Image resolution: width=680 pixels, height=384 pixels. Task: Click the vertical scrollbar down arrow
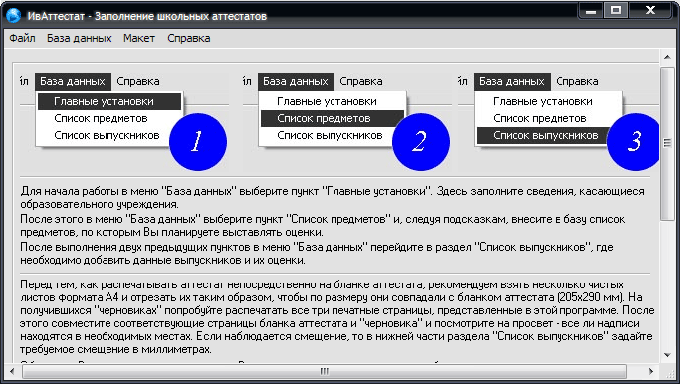(667, 355)
